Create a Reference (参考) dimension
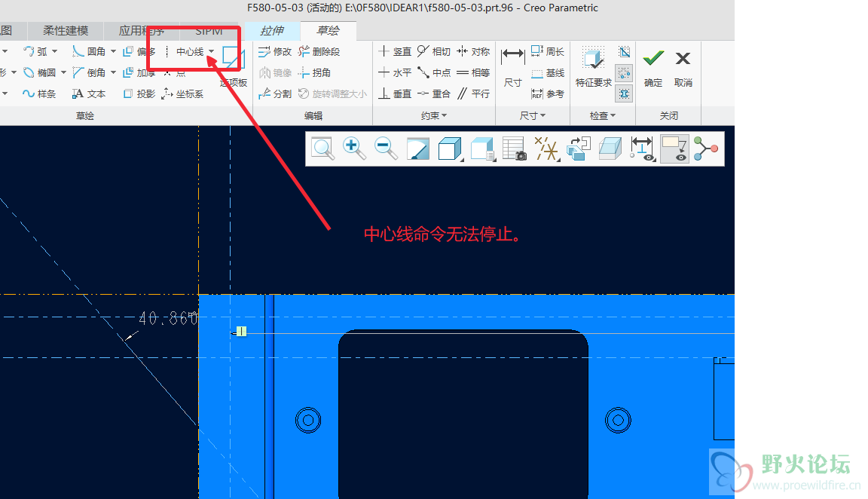868x499 pixels. (x=548, y=93)
